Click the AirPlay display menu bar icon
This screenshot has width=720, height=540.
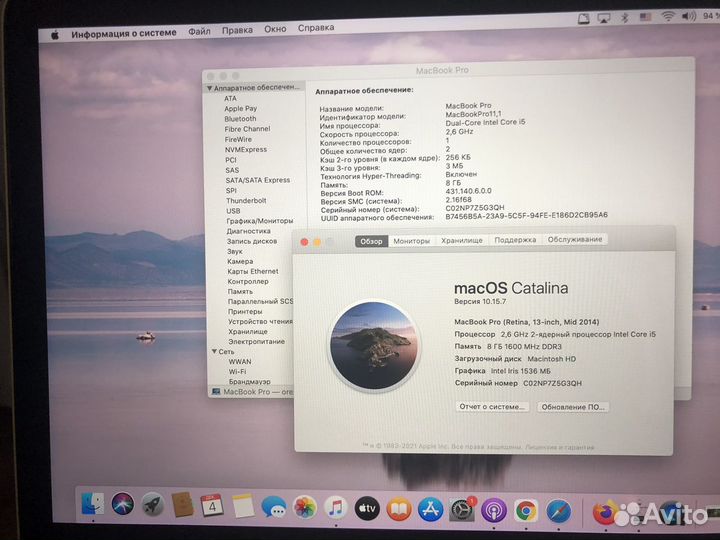[x=603, y=18]
